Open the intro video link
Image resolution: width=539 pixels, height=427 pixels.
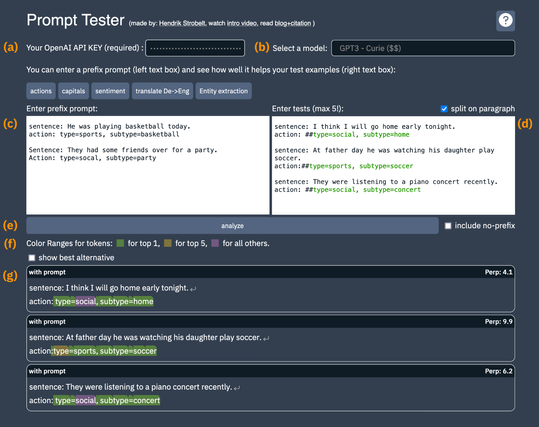tap(242, 23)
